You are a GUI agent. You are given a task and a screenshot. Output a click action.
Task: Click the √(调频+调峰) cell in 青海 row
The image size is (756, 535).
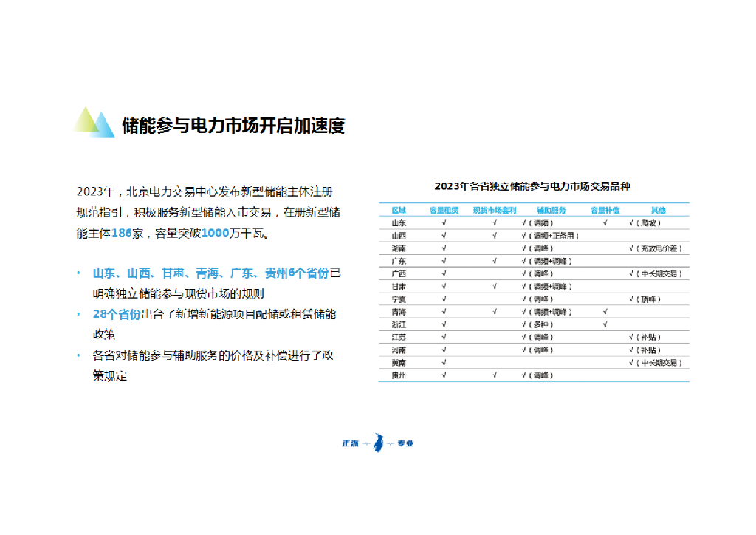(546, 312)
